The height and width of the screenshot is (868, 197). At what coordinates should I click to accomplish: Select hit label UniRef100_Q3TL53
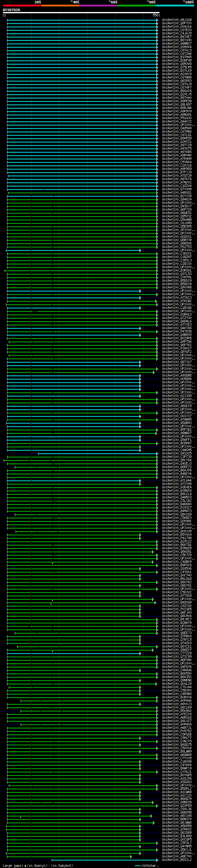point(177,274)
